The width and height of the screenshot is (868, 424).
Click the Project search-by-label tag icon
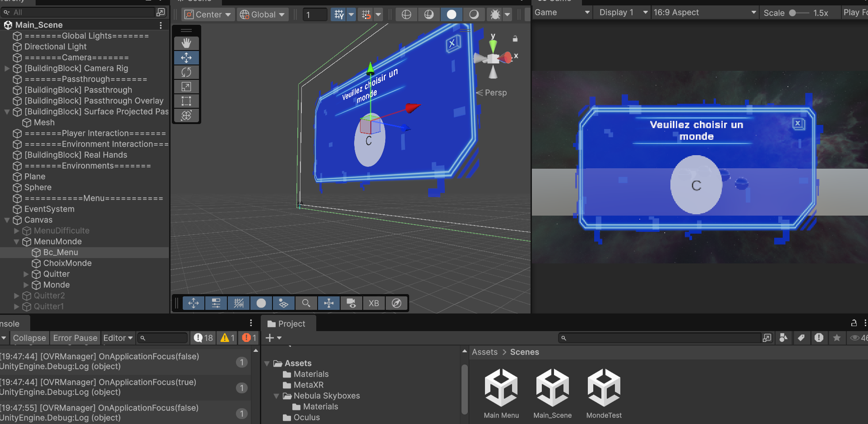(x=801, y=338)
